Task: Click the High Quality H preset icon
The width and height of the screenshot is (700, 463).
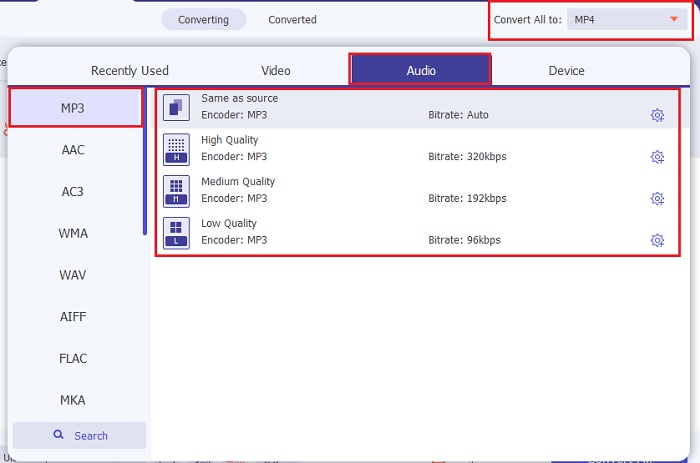Action: click(176, 149)
